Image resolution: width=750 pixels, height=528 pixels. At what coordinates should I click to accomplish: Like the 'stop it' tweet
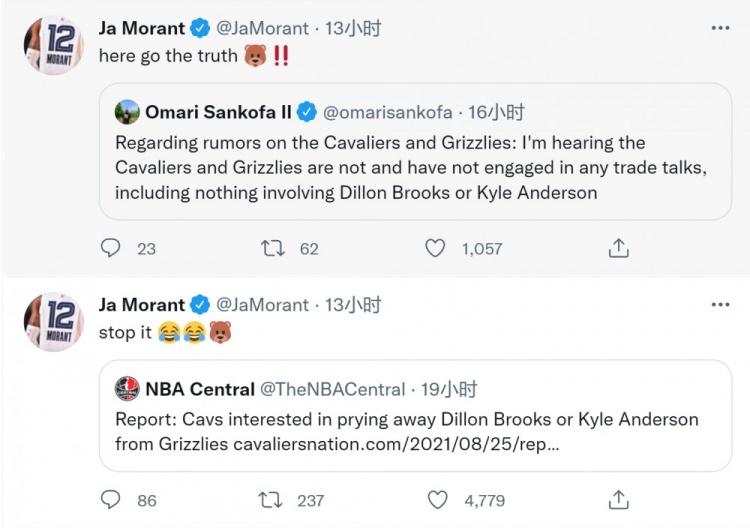point(437,499)
